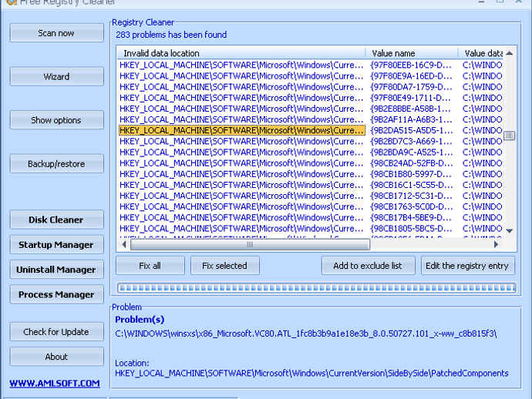
Task: Click Fix all button
Action: (x=150, y=266)
